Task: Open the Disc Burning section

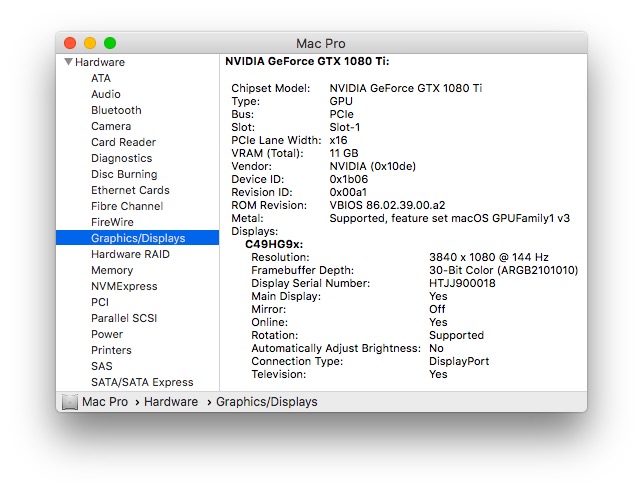Action: [124, 174]
